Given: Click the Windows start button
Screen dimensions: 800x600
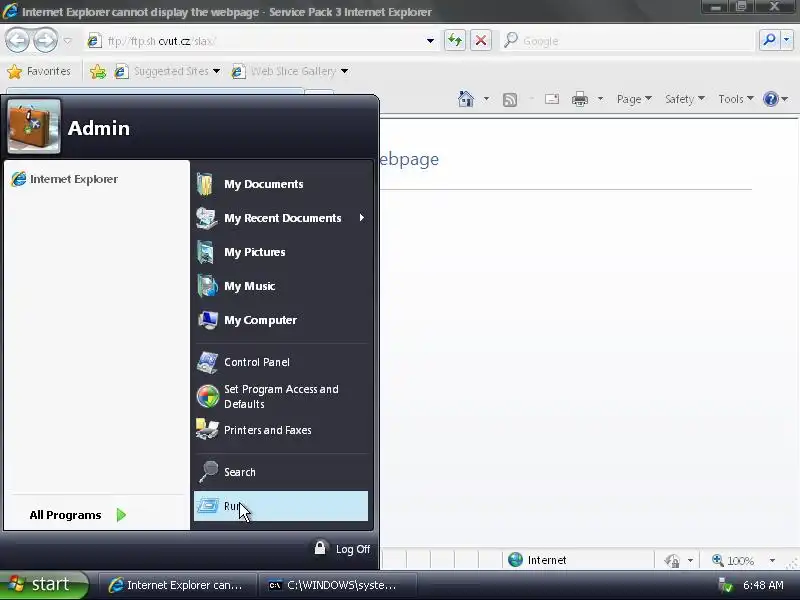Looking at the screenshot, I should pyautogui.click(x=44, y=585).
